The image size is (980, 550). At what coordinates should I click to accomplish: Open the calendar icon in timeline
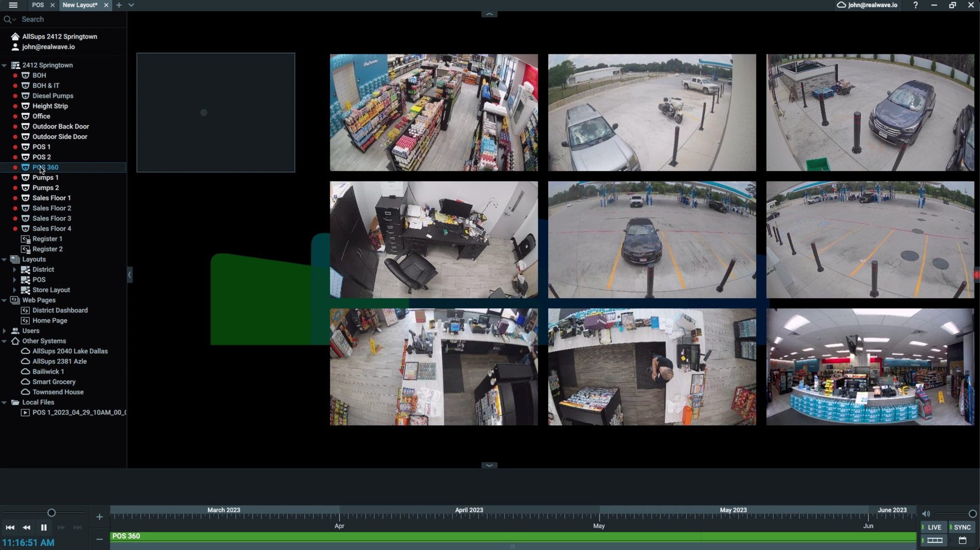[963, 540]
